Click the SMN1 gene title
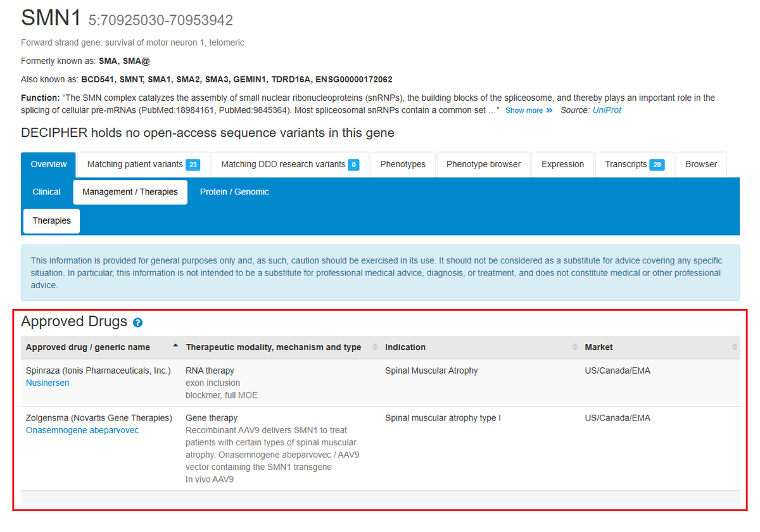This screenshot has height=532, width=760. tap(51, 18)
